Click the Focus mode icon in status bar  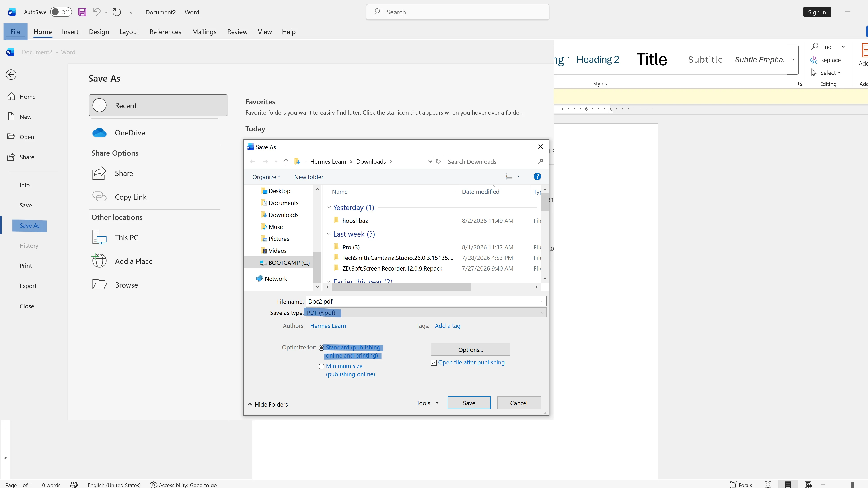point(733,485)
